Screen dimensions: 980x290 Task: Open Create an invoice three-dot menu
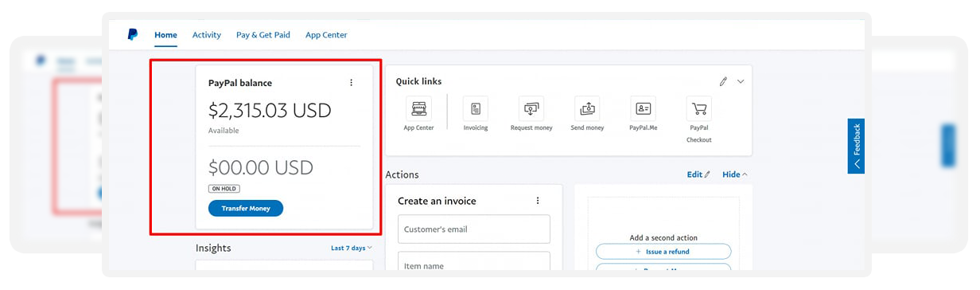(538, 201)
